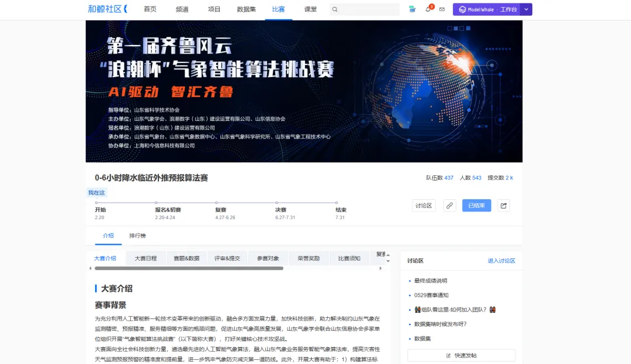Screen dimensions: 631x364
Task: Open the 进入讨论区 link
Action: pos(501,261)
